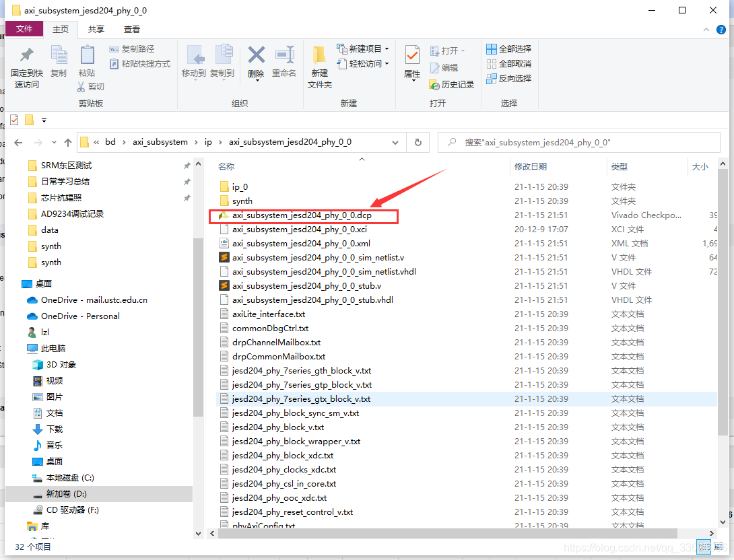Open the Help question mark icon

pyautogui.click(x=721, y=30)
